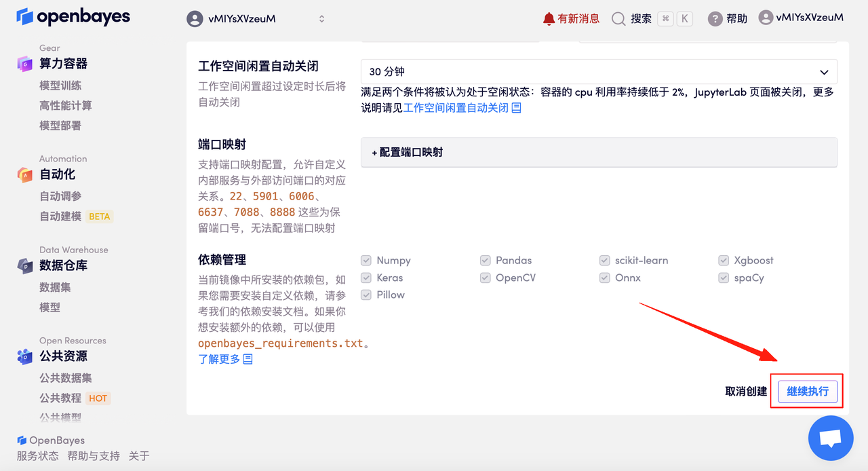Toggle the scikit-learn checkbox

[x=604, y=261]
